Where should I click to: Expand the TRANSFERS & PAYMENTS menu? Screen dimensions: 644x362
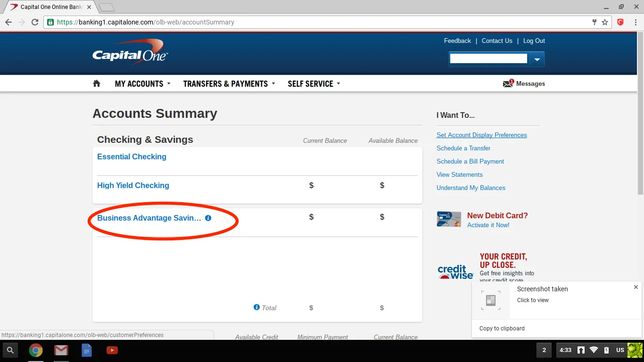(x=229, y=83)
